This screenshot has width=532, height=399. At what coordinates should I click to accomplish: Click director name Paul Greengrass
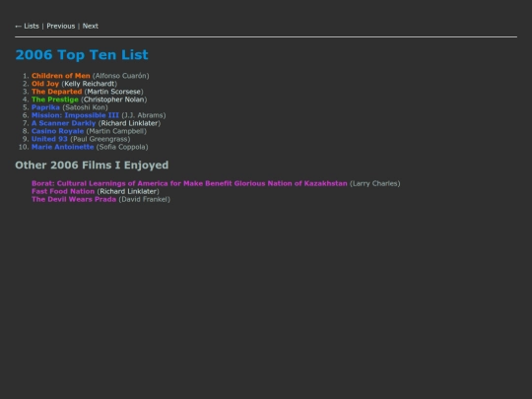(x=100, y=139)
